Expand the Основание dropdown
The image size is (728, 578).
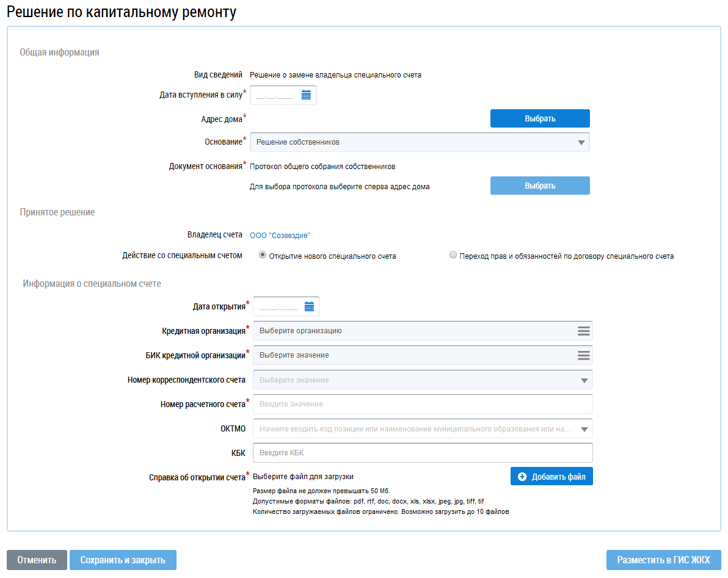click(580, 142)
